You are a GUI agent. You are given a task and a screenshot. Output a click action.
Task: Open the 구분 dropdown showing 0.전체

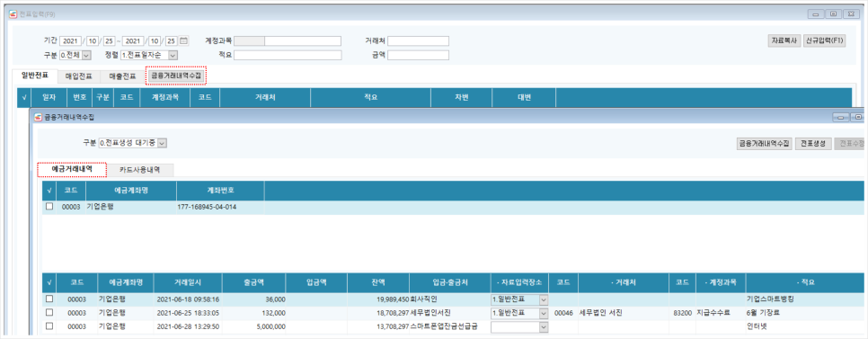point(86,55)
